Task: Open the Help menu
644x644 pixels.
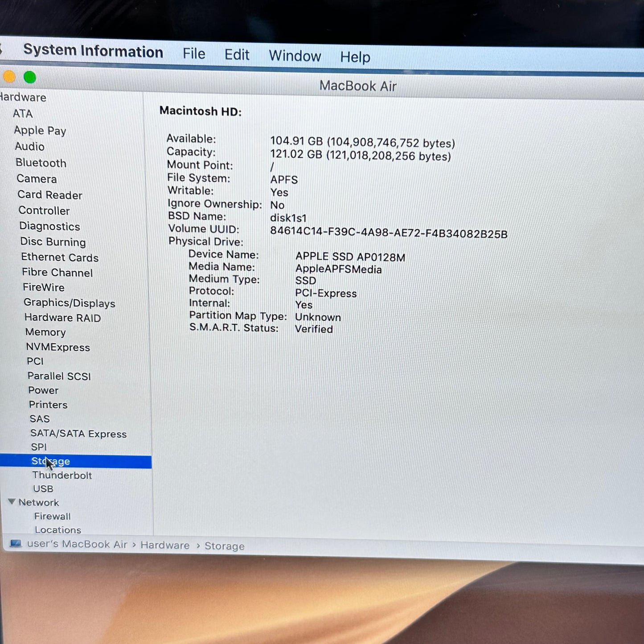Action: pyautogui.click(x=355, y=57)
